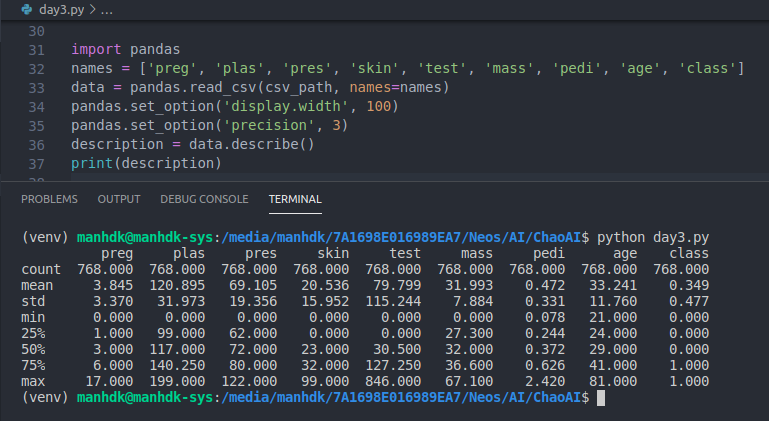Select the day3.py breadcrumb item

pos(60,9)
